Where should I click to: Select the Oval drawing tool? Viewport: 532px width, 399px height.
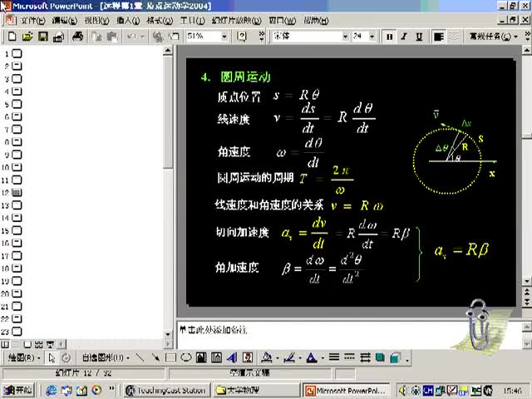[186, 357]
